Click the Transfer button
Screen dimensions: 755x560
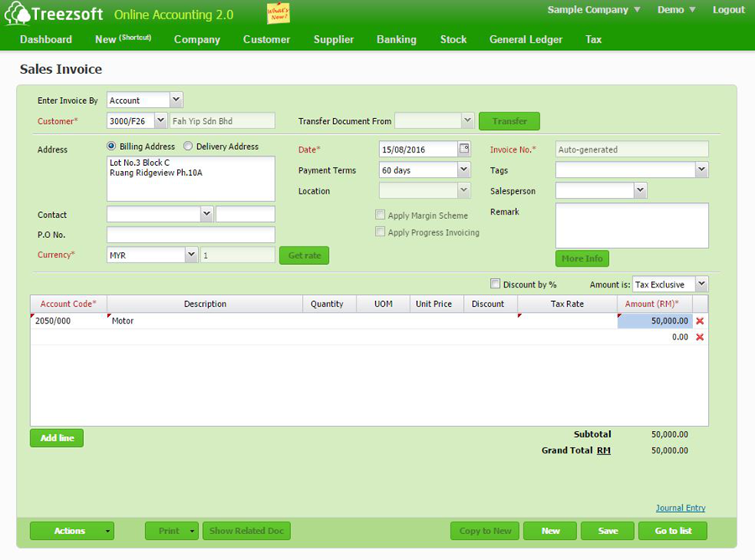click(509, 122)
